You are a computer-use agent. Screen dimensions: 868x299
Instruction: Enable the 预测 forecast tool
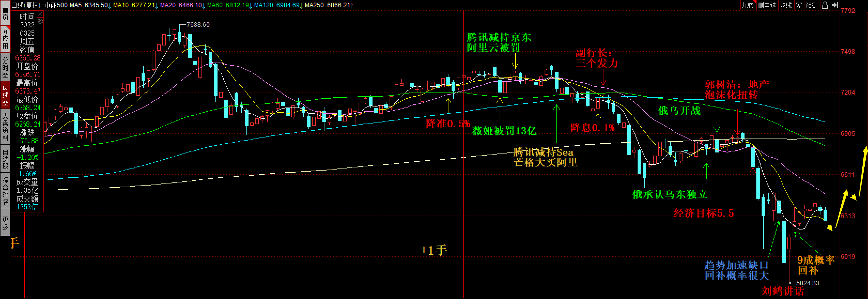[x=811, y=5]
